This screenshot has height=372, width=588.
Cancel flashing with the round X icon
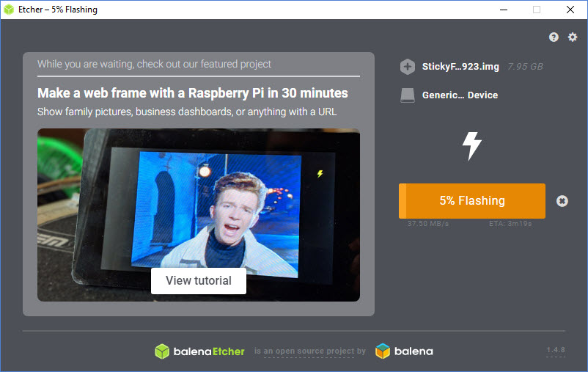(x=562, y=201)
